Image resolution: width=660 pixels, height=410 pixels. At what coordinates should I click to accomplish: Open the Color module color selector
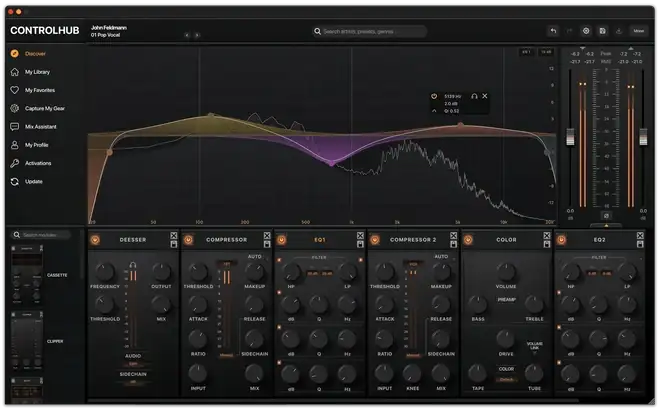tap(506, 379)
